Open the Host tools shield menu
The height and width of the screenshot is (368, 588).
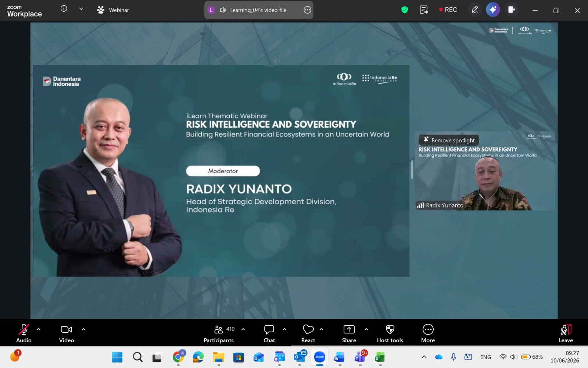click(x=390, y=333)
